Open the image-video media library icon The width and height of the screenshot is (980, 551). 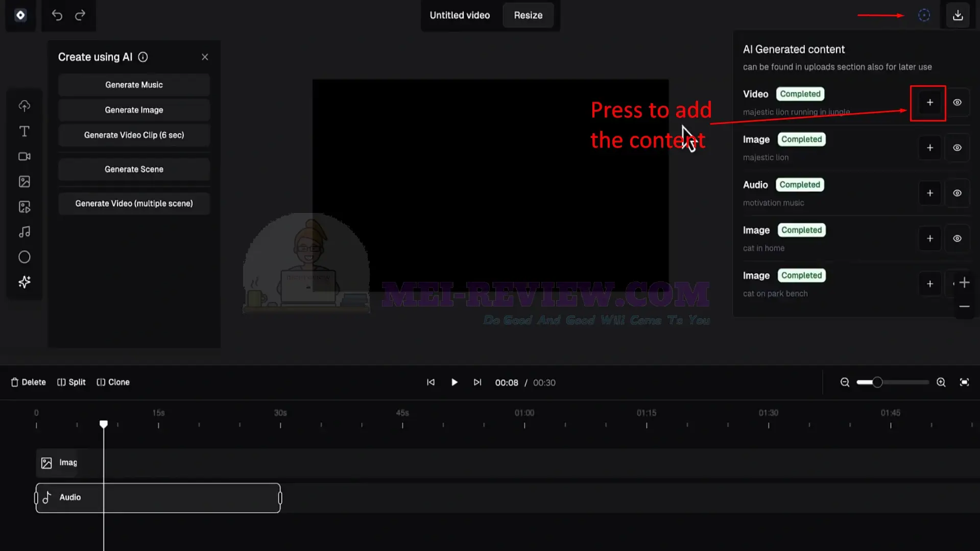click(25, 207)
